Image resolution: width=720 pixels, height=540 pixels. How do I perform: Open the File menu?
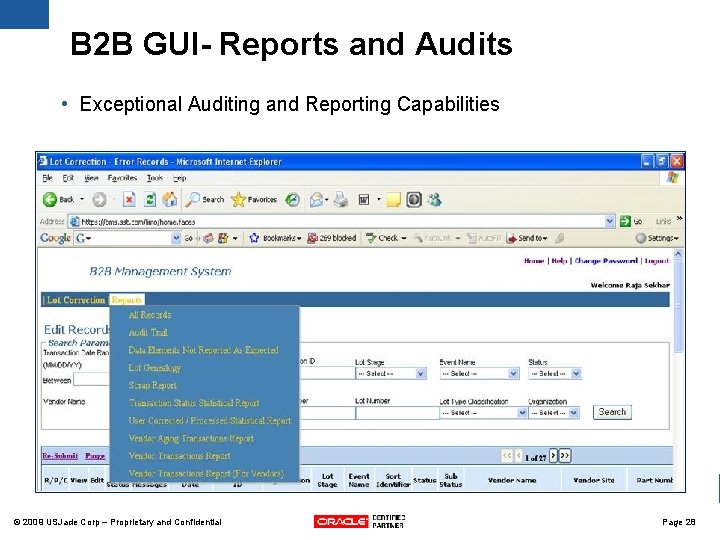coord(47,178)
